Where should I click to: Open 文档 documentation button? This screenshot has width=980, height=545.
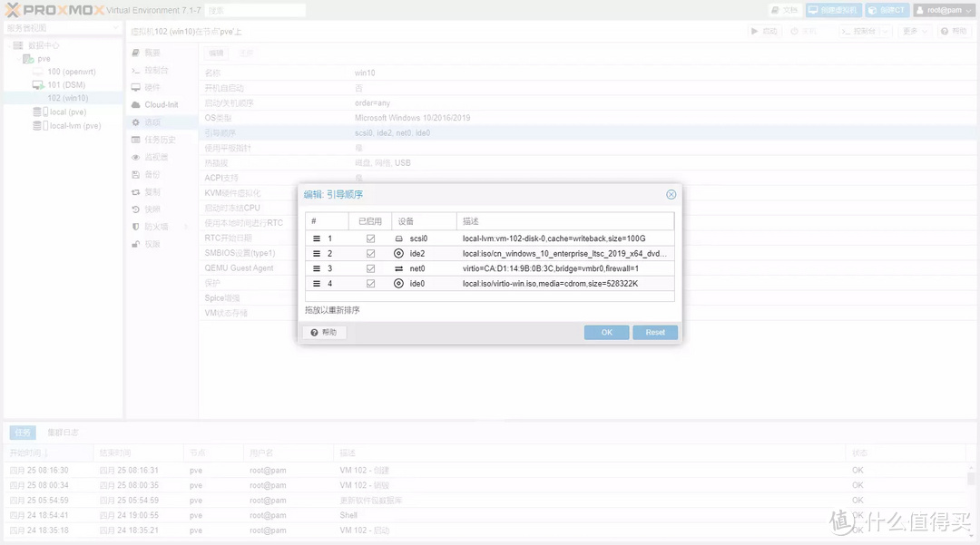click(x=784, y=10)
